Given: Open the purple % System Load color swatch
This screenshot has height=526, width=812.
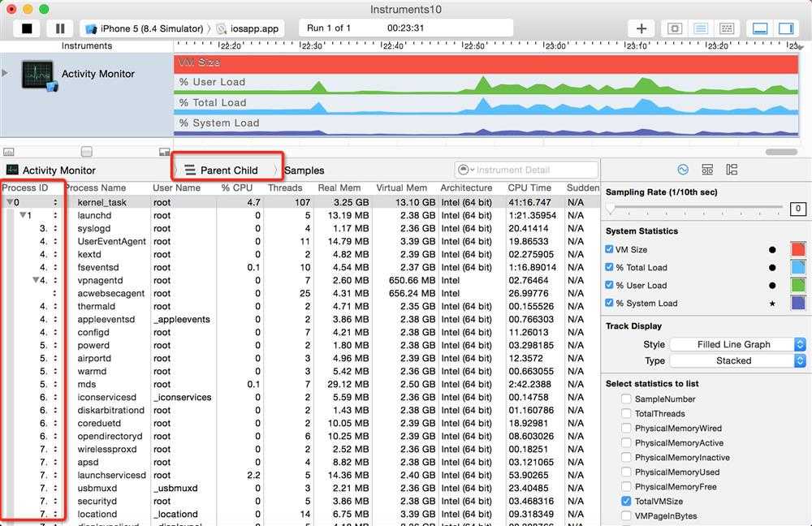Looking at the screenshot, I should click(x=798, y=303).
